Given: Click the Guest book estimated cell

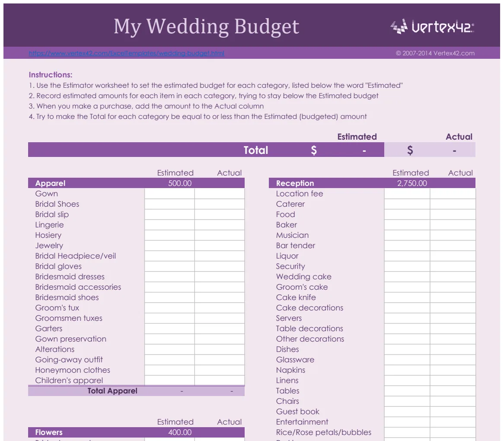Looking at the screenshot, I should click(407, 412).
